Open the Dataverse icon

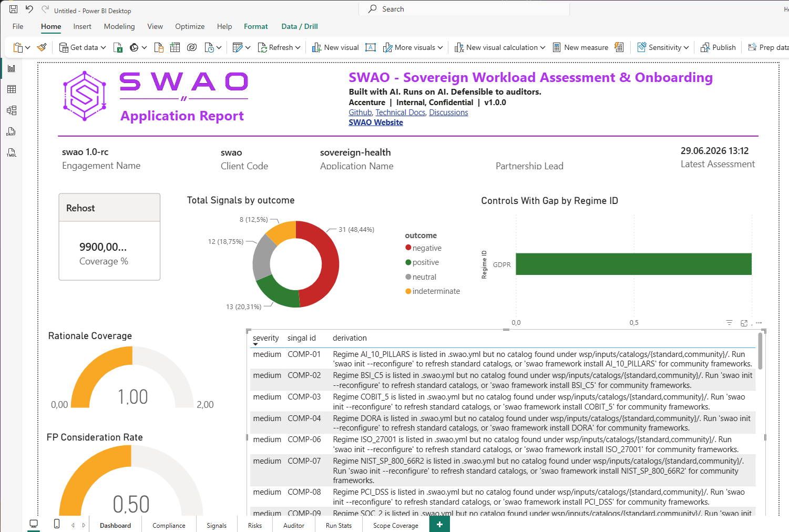point(192,47)
